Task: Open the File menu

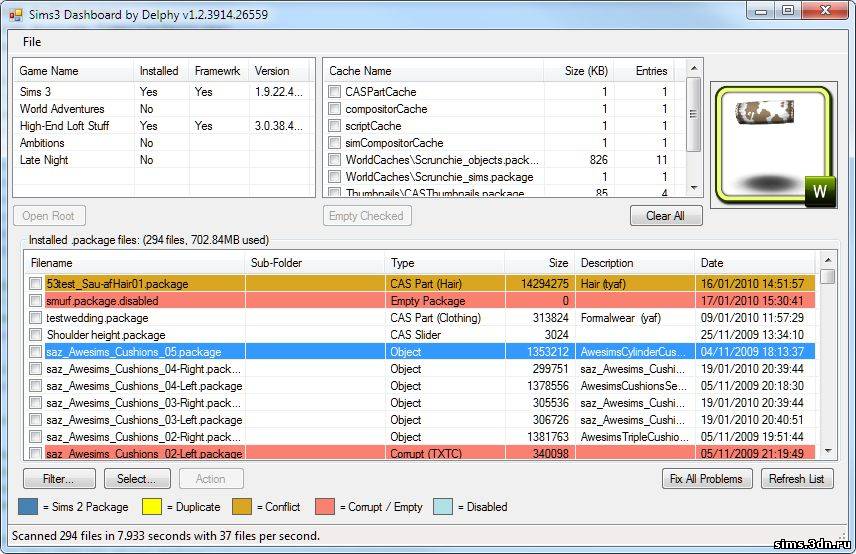Action: pos(32,42)
